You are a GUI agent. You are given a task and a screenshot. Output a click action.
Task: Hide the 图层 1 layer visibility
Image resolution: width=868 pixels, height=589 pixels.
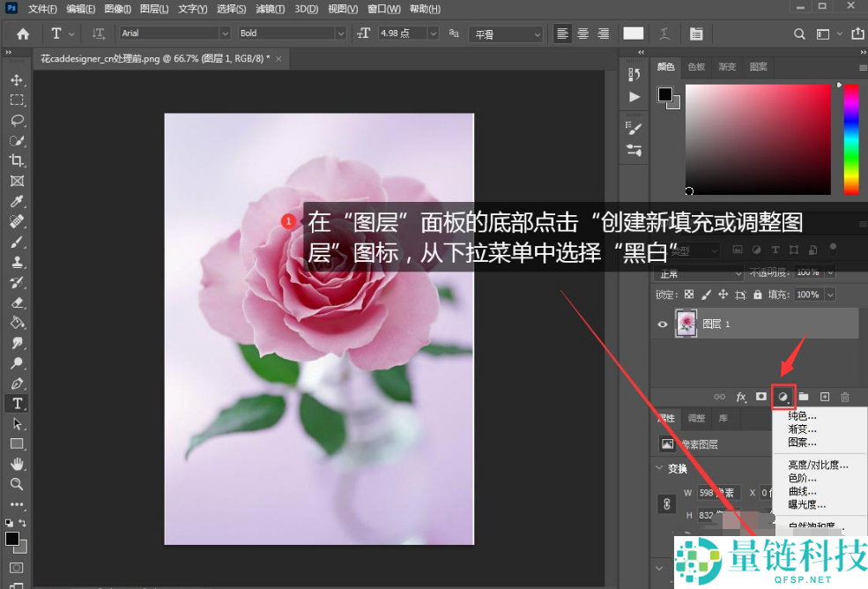662,324
